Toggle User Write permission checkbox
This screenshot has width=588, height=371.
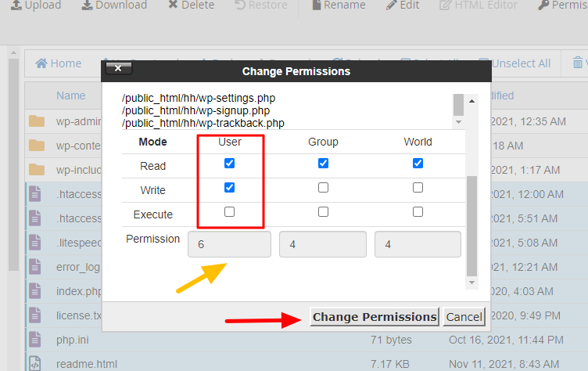pos(230,187)
